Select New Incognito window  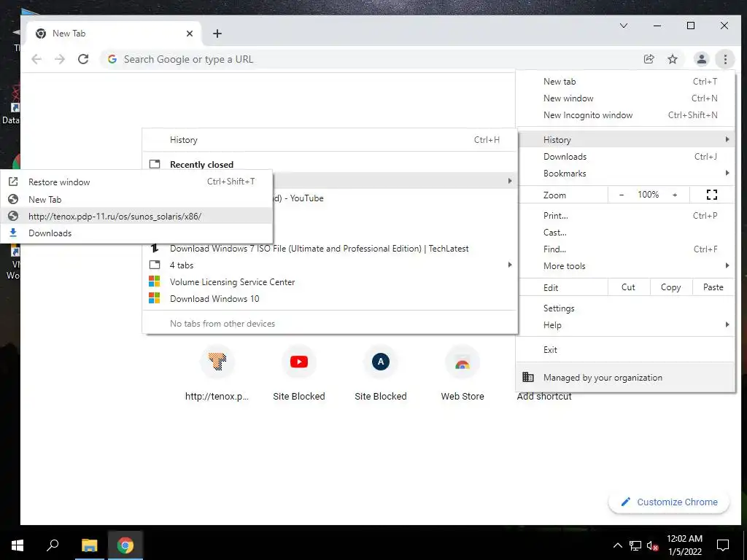625,114
